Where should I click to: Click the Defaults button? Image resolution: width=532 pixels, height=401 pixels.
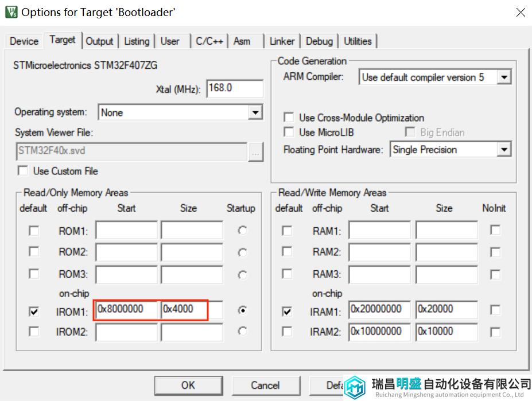pos(327,386)
